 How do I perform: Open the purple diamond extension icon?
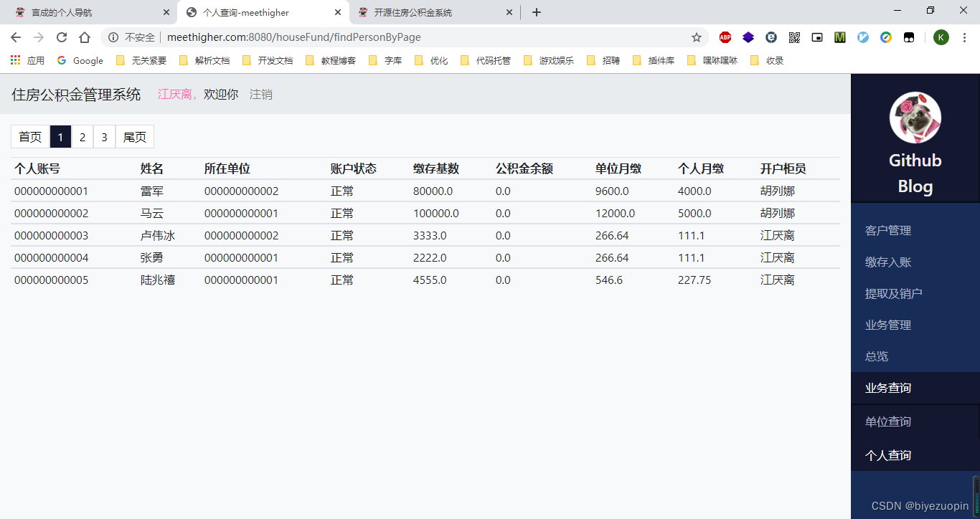pos(748,37)
